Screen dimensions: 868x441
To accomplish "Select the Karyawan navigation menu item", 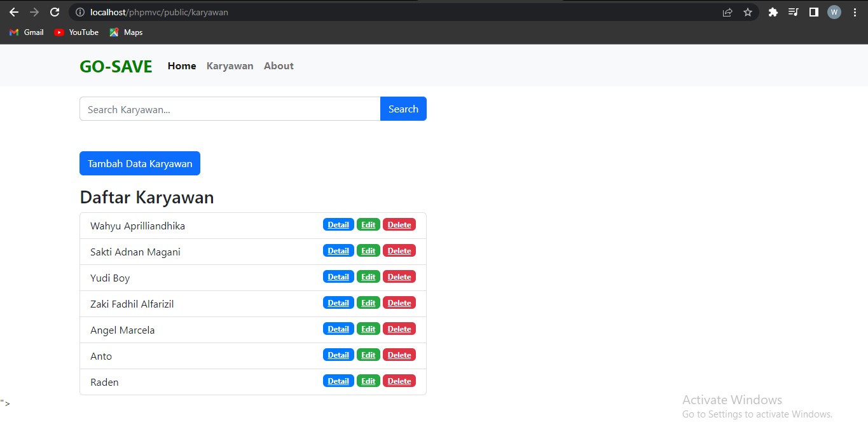I will 230,65.
